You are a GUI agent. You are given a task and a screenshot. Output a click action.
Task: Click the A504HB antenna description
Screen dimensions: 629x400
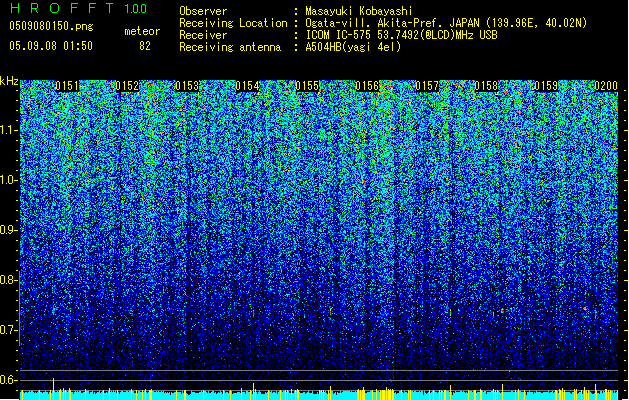(x=353, y=47)
